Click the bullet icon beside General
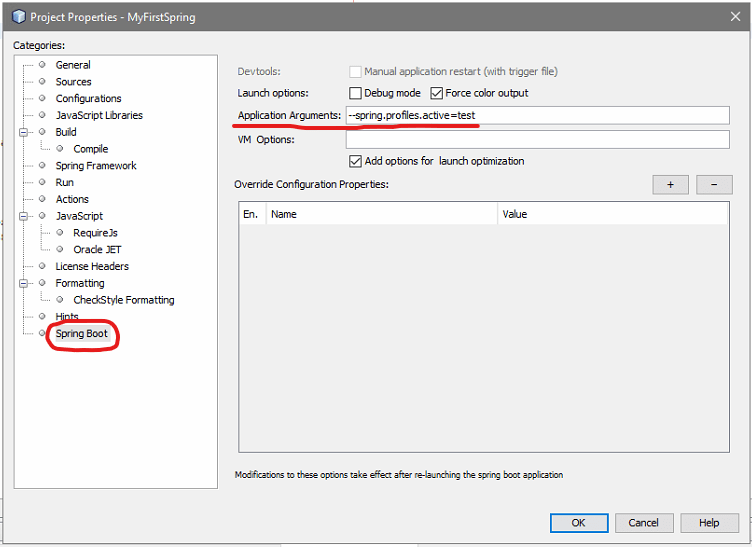Viewport: 752px width, 547px height. point(42,64)
